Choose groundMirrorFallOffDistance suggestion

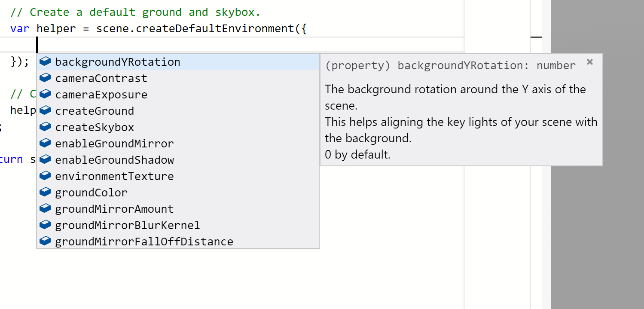(178, 242)
